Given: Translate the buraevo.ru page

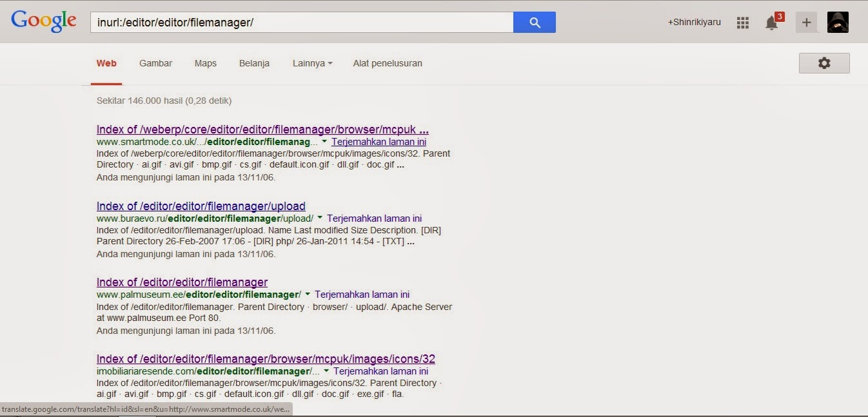Looking at the screenshot, I should tap(374, 218).
